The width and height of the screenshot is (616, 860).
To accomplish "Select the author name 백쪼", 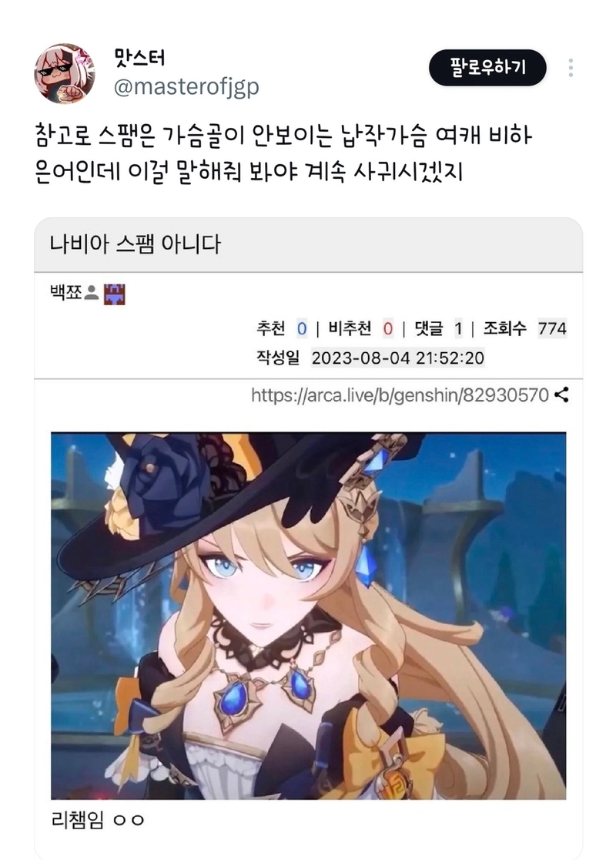I will [x=65, y=292].
